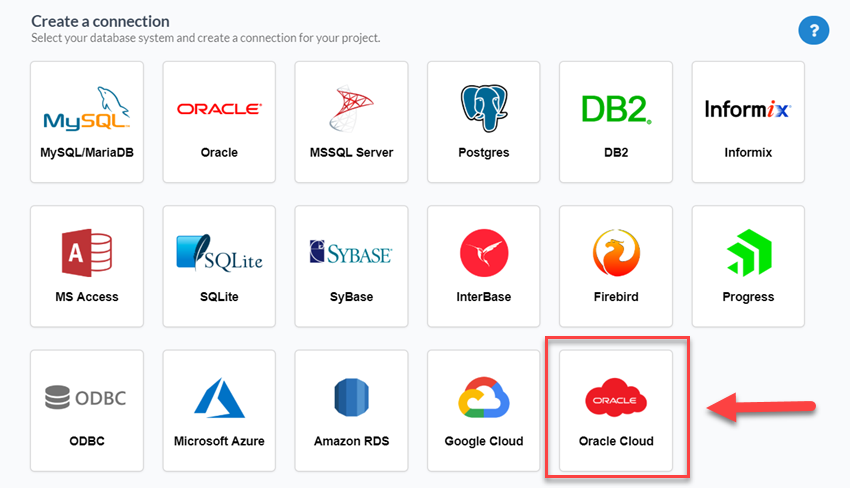The width and height of the screenshot is (850, 488).
Task: Choose the MS Access icon
Action: tap(87, 252)
